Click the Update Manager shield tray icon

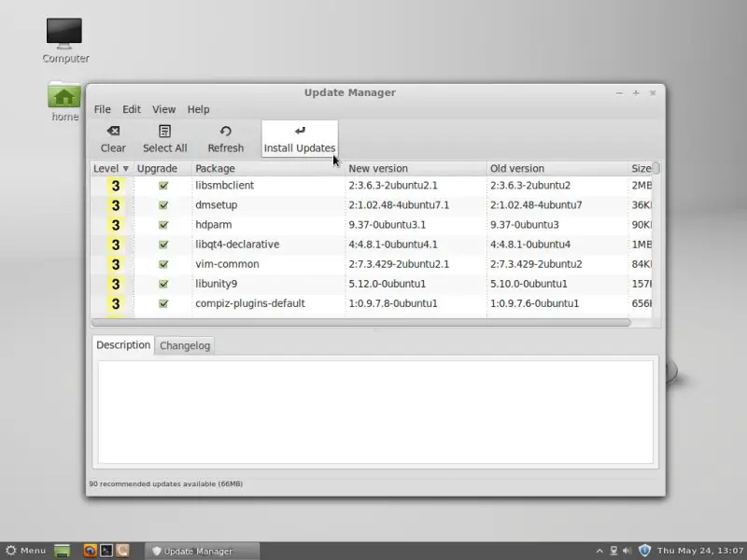pos(644,551)
